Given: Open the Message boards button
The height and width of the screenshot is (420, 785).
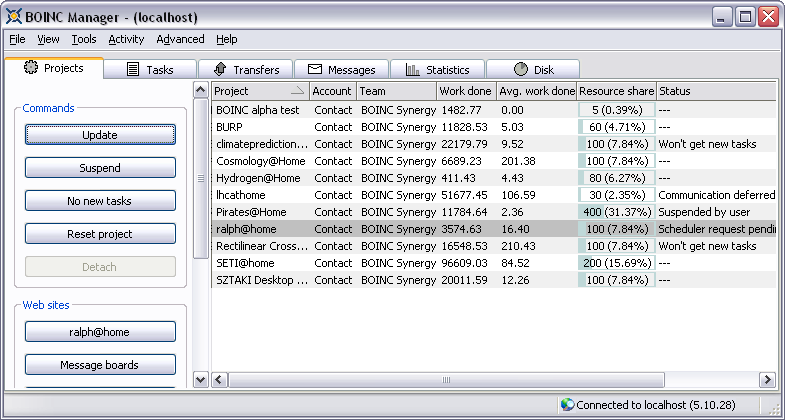Looking at the screenshot, I should coord(100,364).
